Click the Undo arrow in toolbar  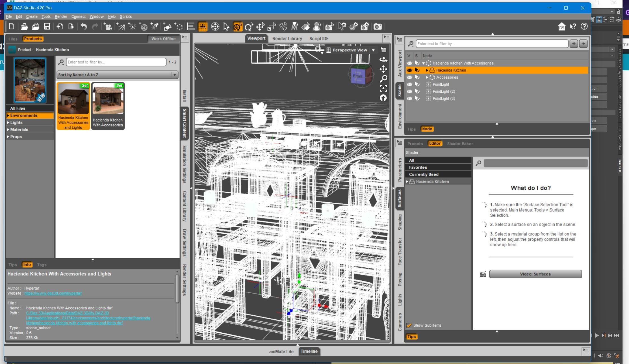pos(84,27)
